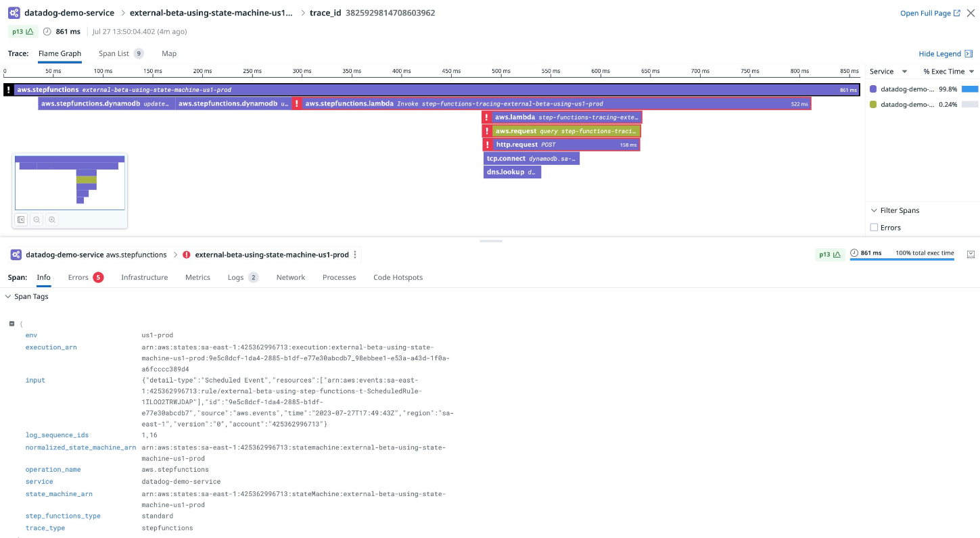Click the clock icon beside 861 ms in trace header
The height and width of the screenshot is (538, 980).
click(x=47, y=32)
